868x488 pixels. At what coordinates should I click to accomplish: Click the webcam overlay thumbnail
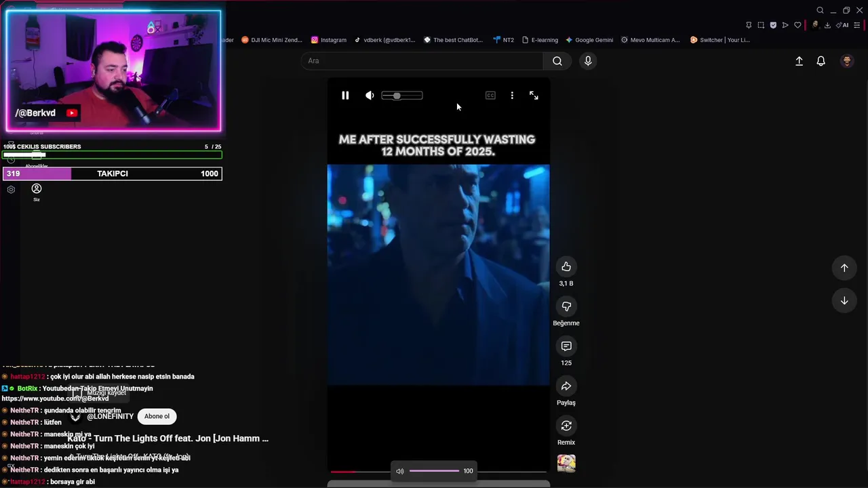[113, 70]
